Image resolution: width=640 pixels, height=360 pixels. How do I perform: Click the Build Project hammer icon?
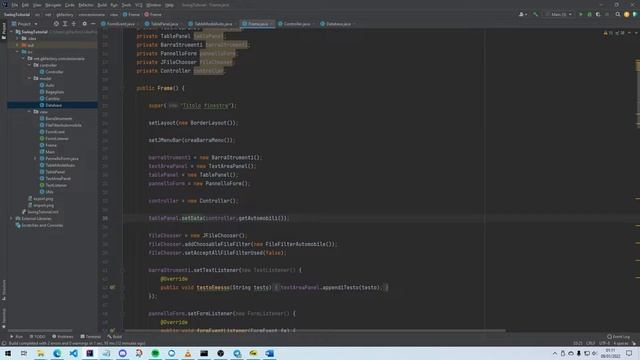(535, 14)
